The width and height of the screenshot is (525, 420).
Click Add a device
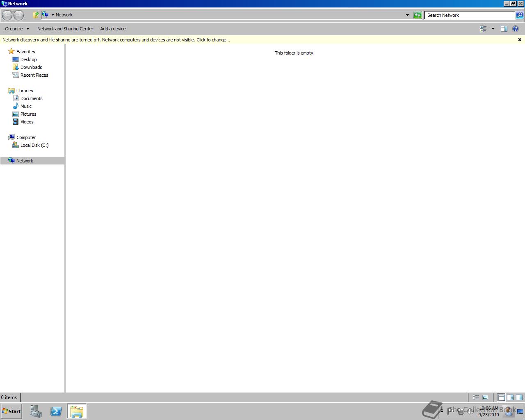[113, 29]
